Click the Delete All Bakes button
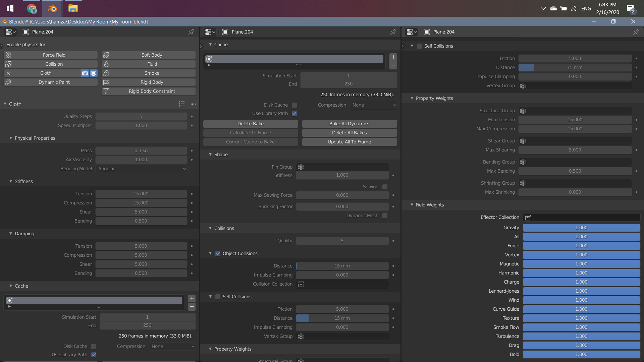The image size is (644, 362). point(350,133)
